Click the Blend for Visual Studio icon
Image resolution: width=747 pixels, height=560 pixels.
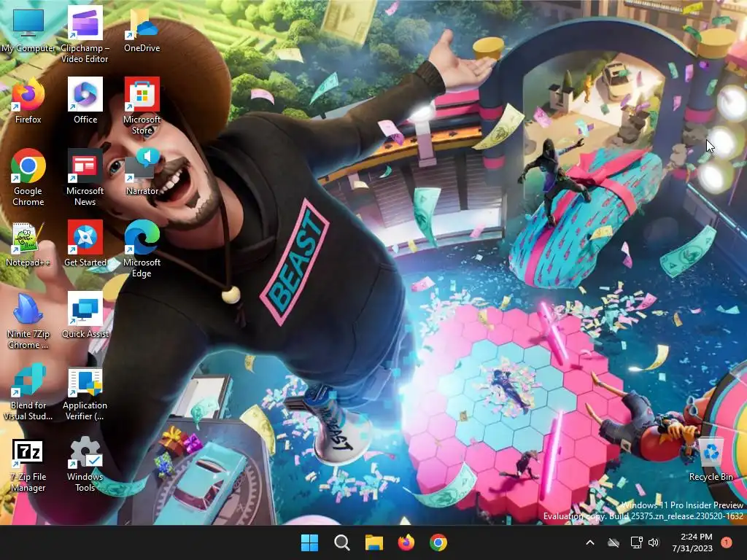(28, 392)
